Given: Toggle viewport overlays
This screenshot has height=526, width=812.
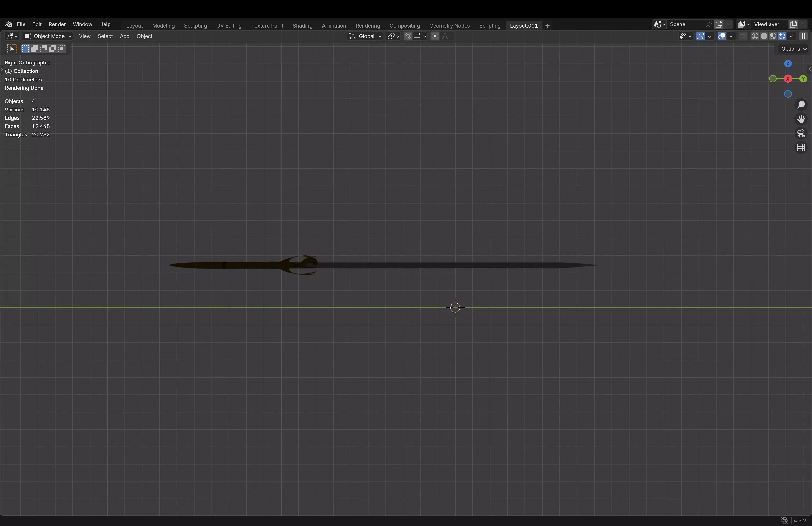Looking at the screenshot, I should (x=722, y=36).
